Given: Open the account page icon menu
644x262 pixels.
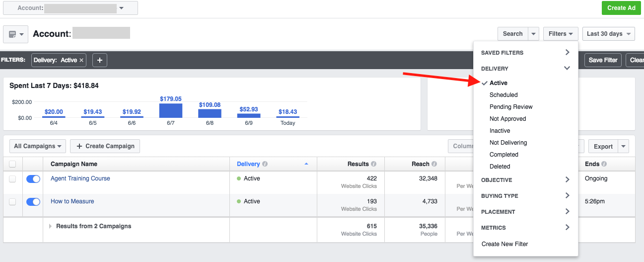Looking at the screenshot, I should pos(15,34).
